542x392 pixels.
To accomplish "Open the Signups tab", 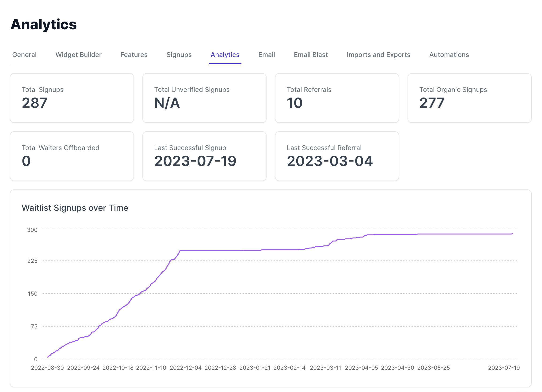I will click(179, 55).
